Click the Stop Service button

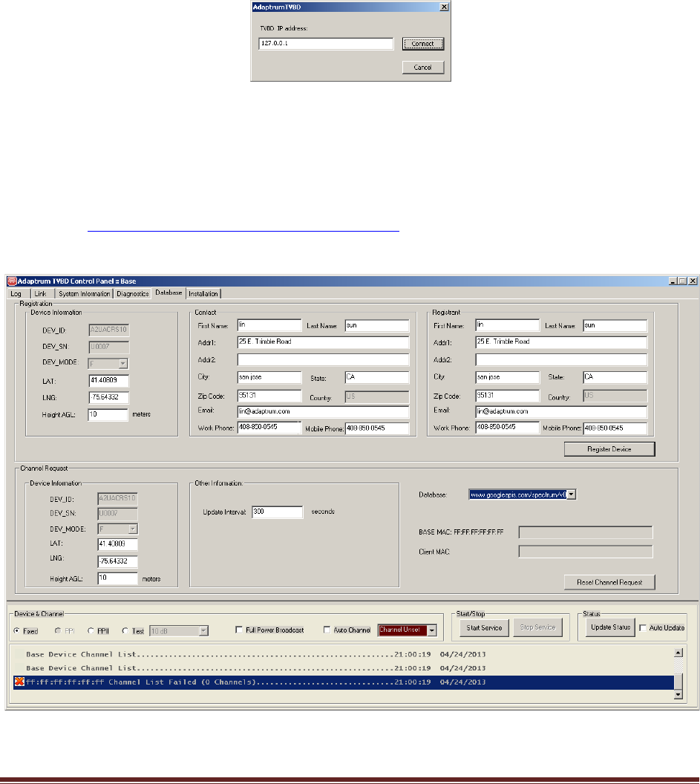pyautogui.click(x=537, y=627)
